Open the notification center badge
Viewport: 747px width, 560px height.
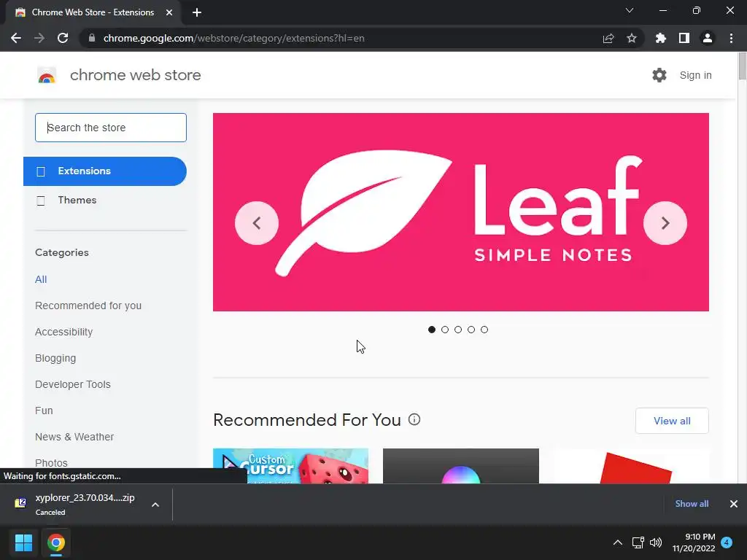(727, 542)
